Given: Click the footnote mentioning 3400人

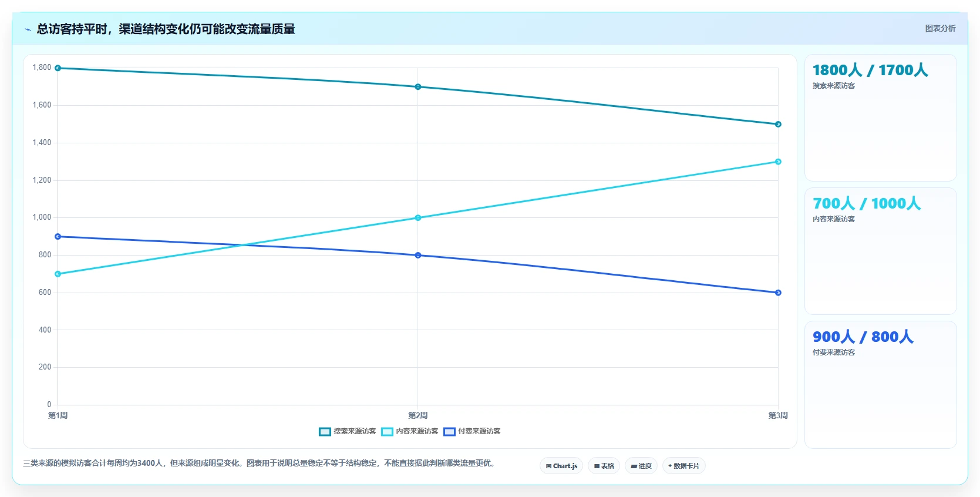Looking at the screenshot, I should click(260, 463).
